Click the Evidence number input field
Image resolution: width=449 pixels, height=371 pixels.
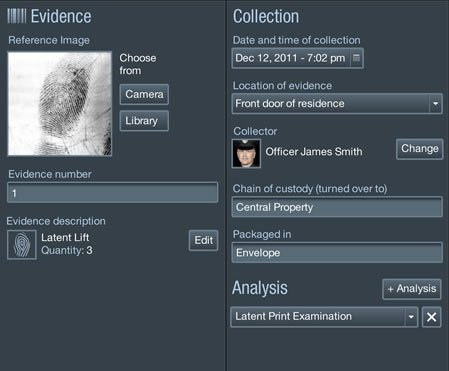click(113, 192)
